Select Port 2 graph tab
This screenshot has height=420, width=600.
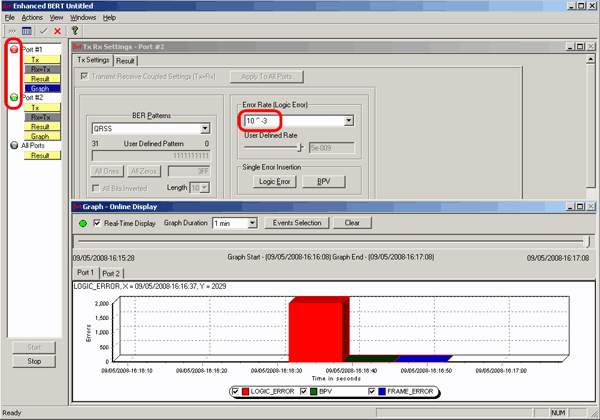(x=111, y=273)
